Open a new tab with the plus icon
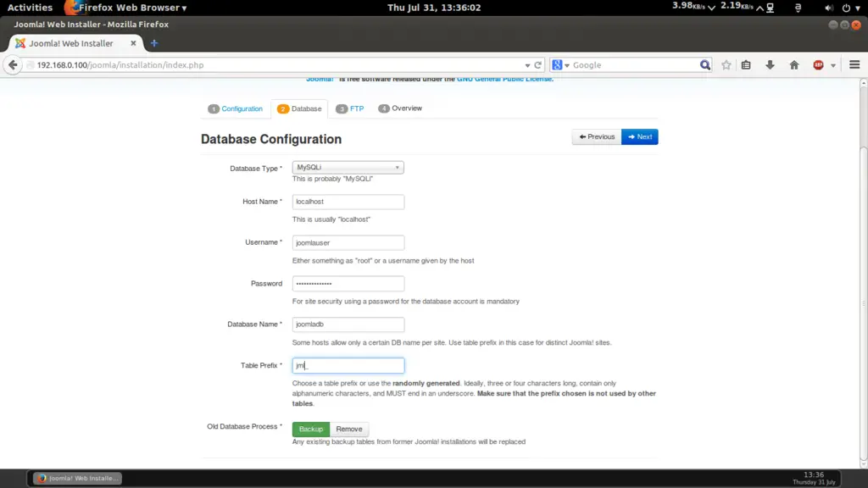Screen dimensions: 868x488 click(154, 43)
